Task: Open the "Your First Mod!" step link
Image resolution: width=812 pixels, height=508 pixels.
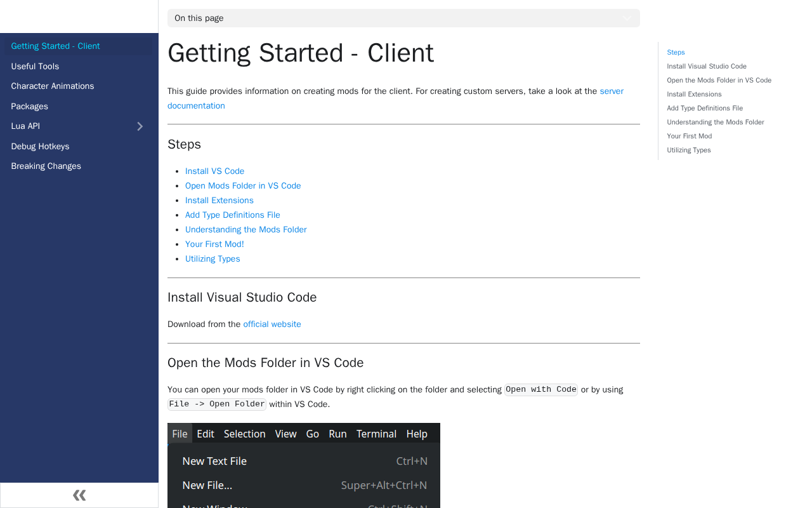Action: (x=214, y=244)
